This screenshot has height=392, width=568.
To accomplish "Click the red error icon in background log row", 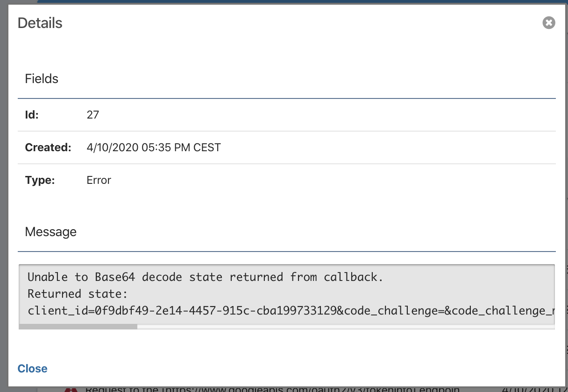I will [x=71, y=389].
